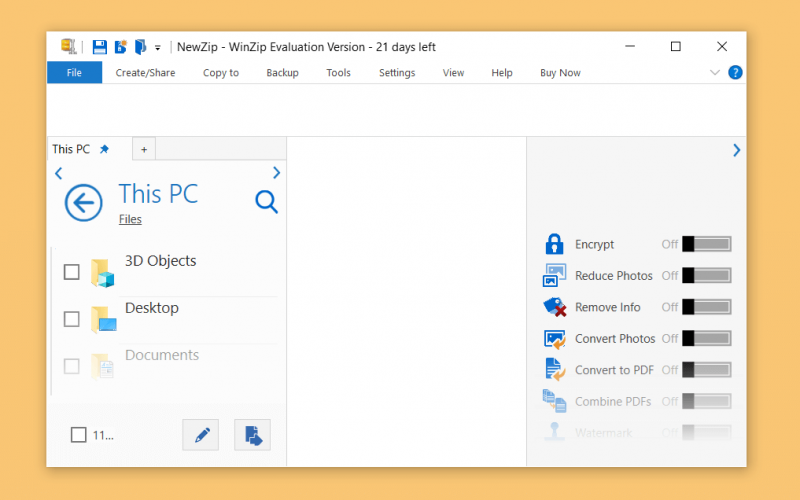
Task: Select the 3D Objects entry name
Action: pos(160,261)
